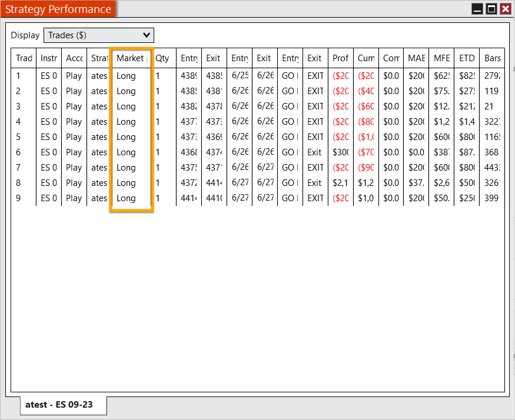Screen dimensions: 515x420
Task: Click cumulative cell ($7C in trade 6
Action: click(366, 152)
